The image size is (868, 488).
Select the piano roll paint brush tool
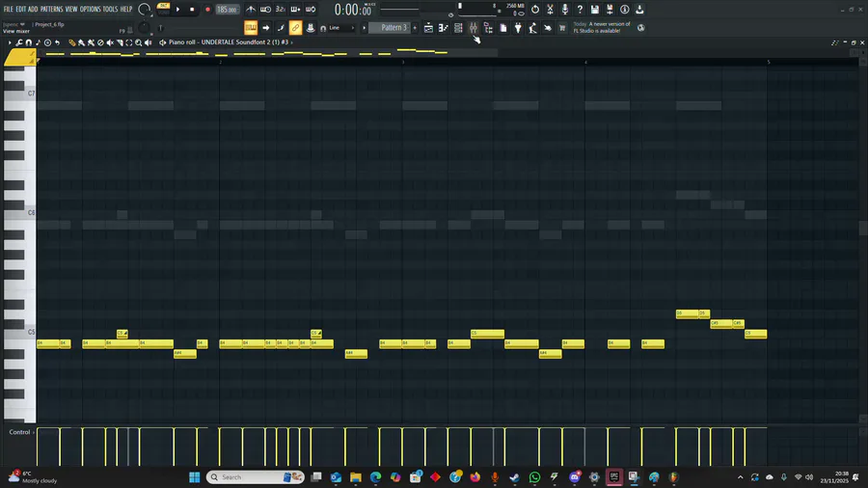81,42
